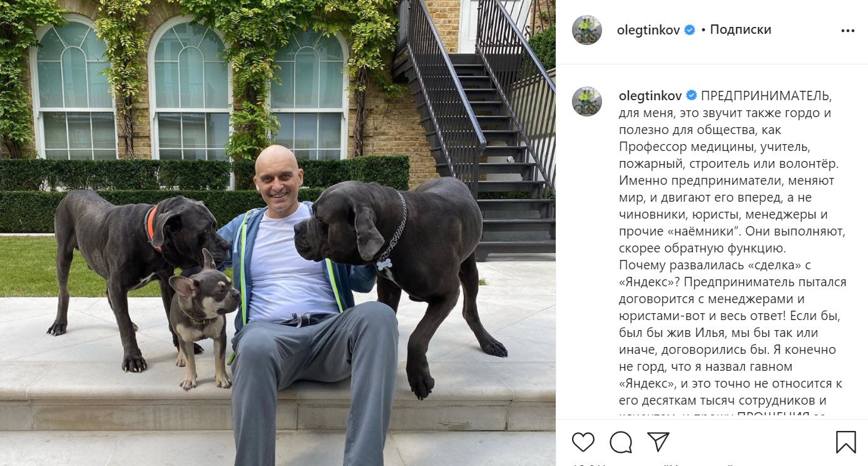Click the avatar beside the caption
Viewport: 868px width, 466px height.
click(586, 101)
